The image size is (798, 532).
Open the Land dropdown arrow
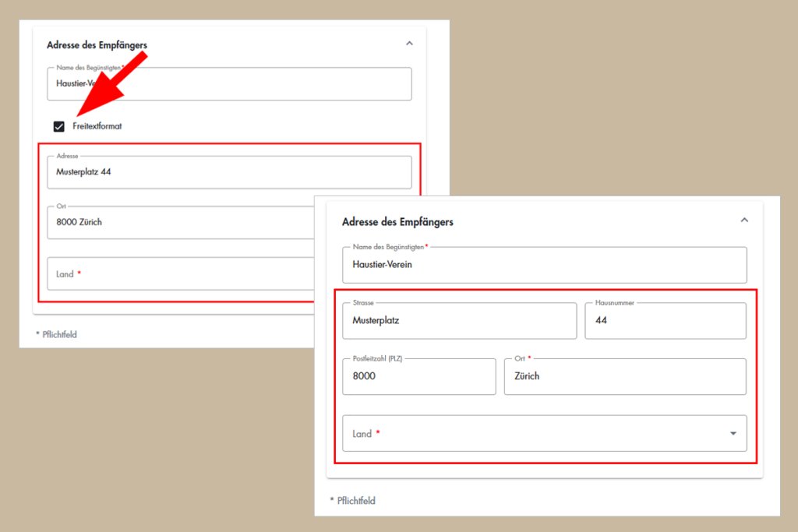(733, 434)
